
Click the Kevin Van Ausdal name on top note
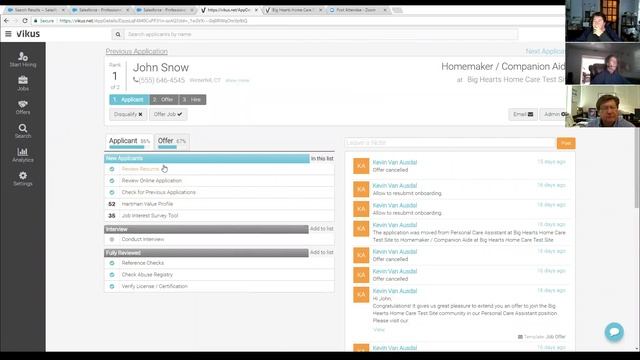click(395, 162)
